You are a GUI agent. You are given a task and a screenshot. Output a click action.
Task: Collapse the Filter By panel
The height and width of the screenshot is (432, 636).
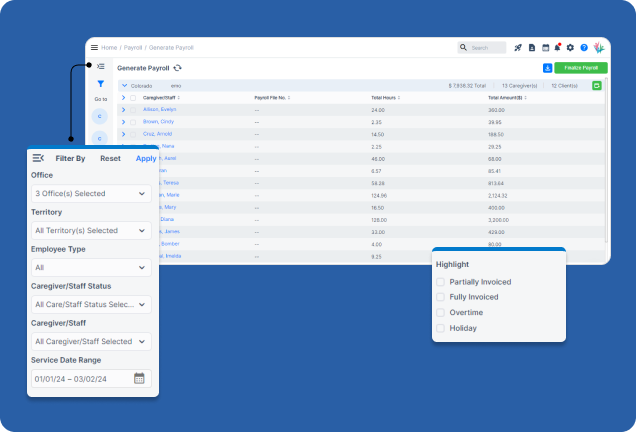(x=38, y=158)
